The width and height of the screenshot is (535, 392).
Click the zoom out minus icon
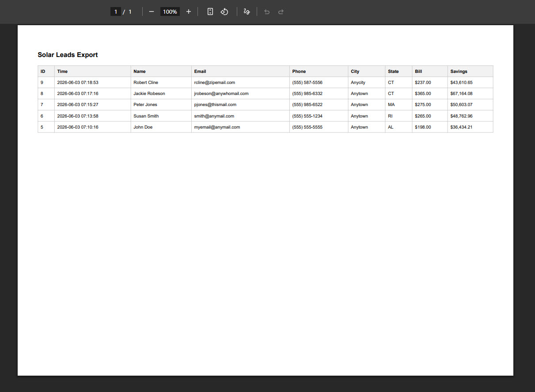click(x=152, y=11)
